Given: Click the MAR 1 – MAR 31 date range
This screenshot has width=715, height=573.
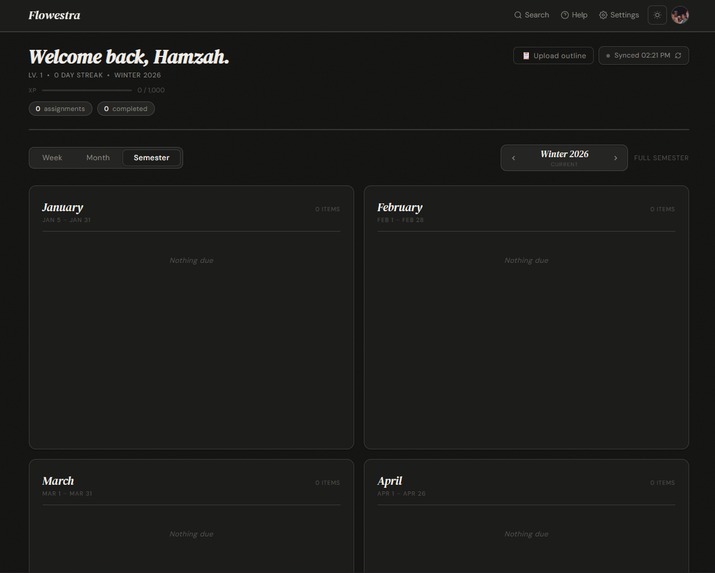Looking at the screenshot, I should [67, 494].
